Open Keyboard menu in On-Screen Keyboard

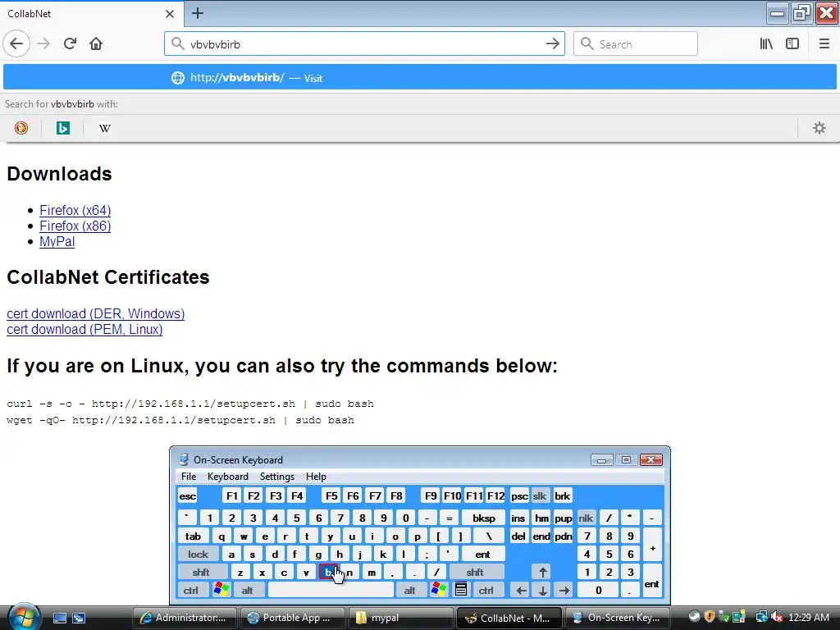(228, 477)
